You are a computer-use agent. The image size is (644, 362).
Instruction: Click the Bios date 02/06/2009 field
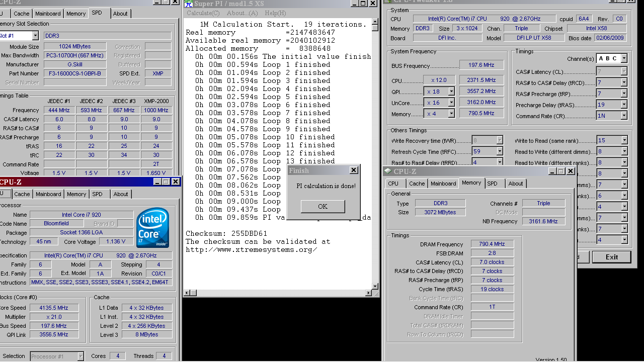(x=610, y=38)
